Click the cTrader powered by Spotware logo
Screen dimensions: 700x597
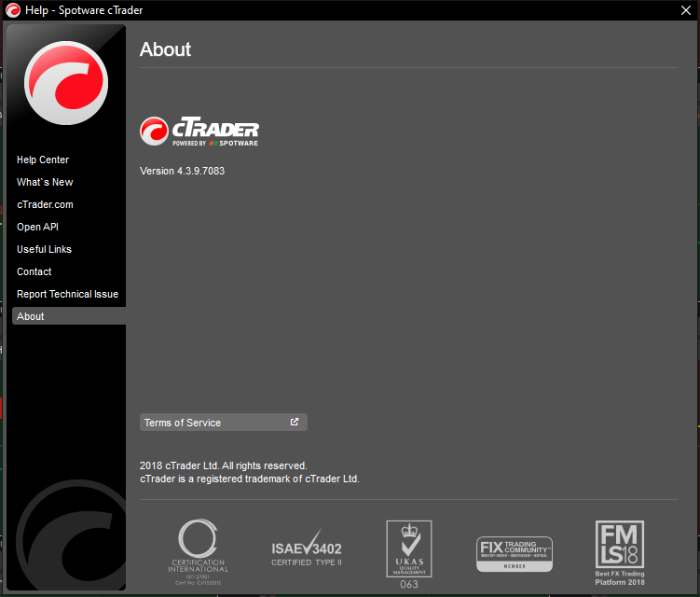click(199, 131)
